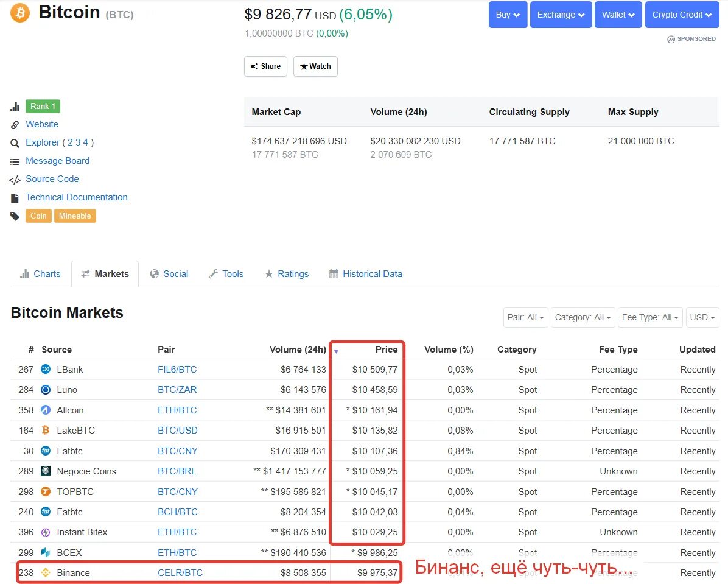Select the Markets tab
Image resolution: width=728 pixels, height=584 pixels.
click(x=105, y=274)
